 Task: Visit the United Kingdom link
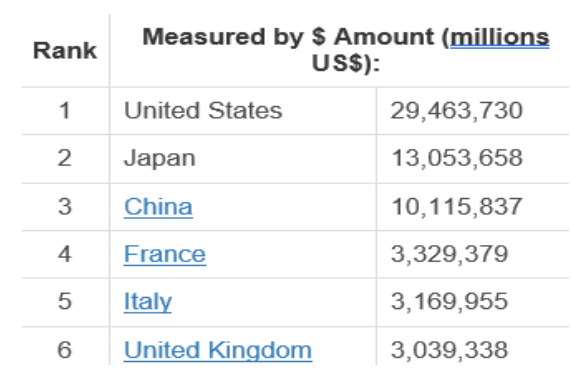coord(218,350)
